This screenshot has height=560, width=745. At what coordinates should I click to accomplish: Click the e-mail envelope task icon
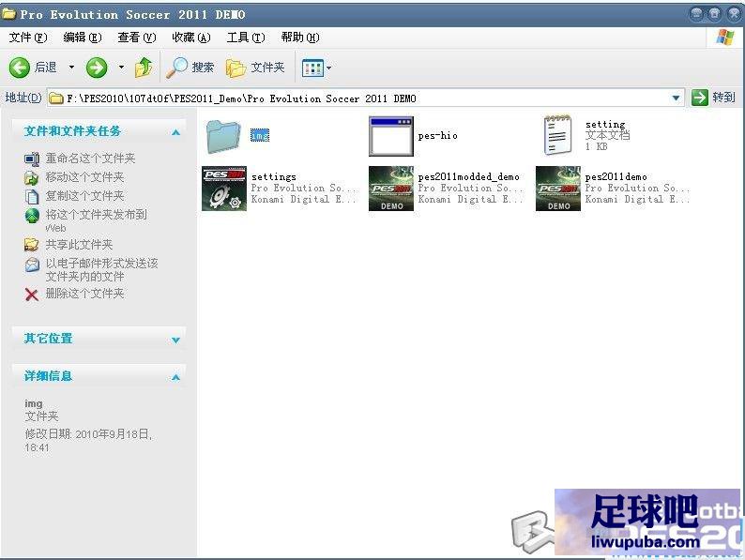tap(32, 265)
